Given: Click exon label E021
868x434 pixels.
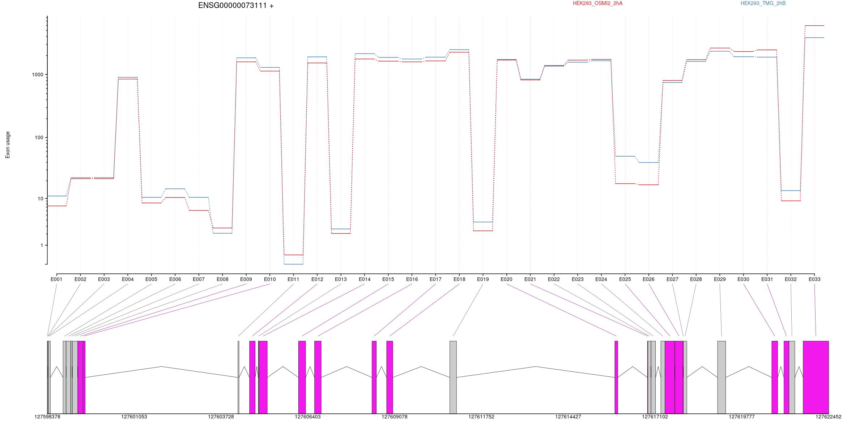Looking at the screenshot, I should [530, 279].
